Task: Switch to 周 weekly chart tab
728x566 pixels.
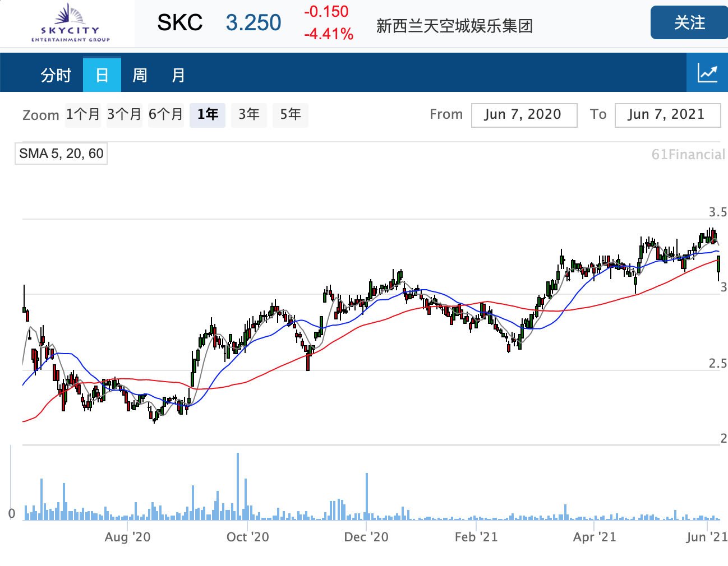Action: [x=140, y=75]
